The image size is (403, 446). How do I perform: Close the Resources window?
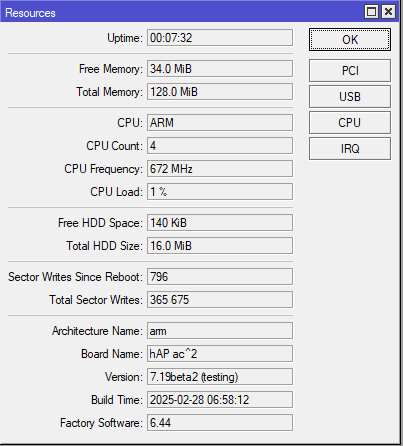pyautogui.click(x=388, y=12)
